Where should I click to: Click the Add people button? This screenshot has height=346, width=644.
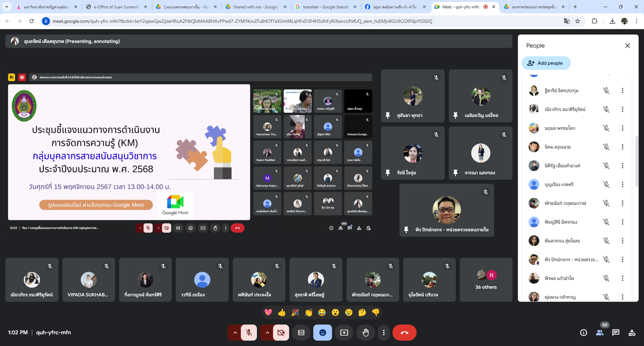tap(546, 63)
